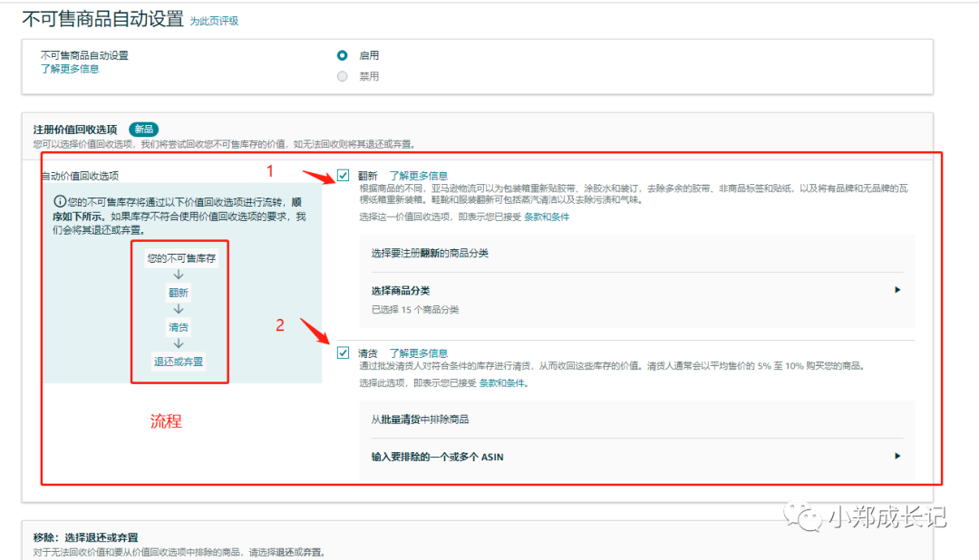
Task: Open 了解更多信息 link under 不可售商品自动设置
Action: coord(70,69)
